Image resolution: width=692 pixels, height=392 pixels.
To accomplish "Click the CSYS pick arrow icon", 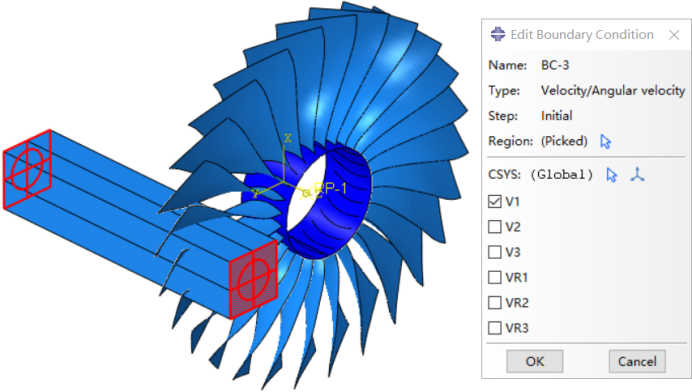I will click(x=612, y=175).
